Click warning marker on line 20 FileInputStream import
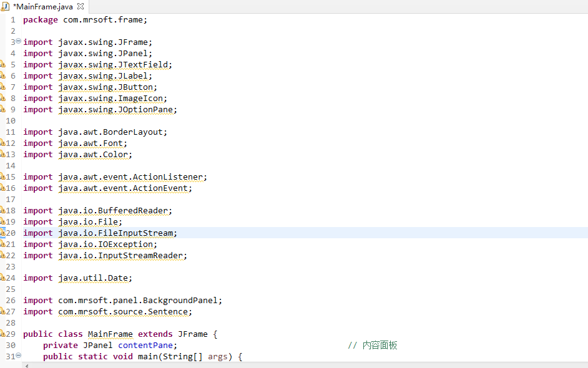This screenshot has width=588, height=368. (x=2, y=233)
